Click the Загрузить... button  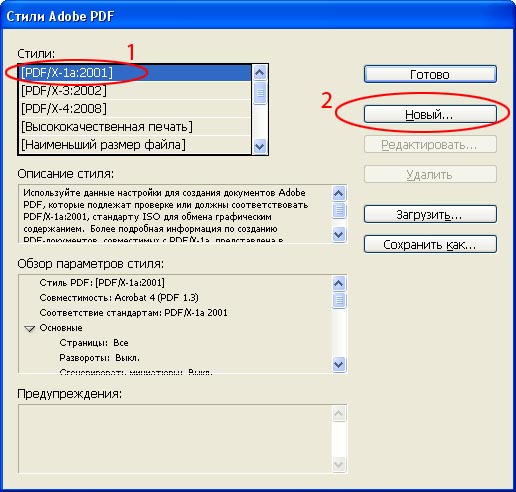[x=430, y=214]
